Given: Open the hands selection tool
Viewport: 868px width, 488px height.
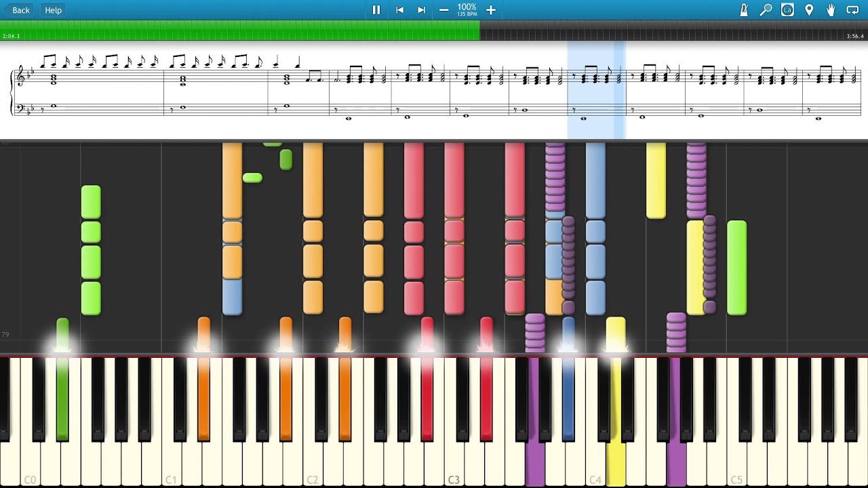Looking at the screenshot, I should (x=831, y=10).
